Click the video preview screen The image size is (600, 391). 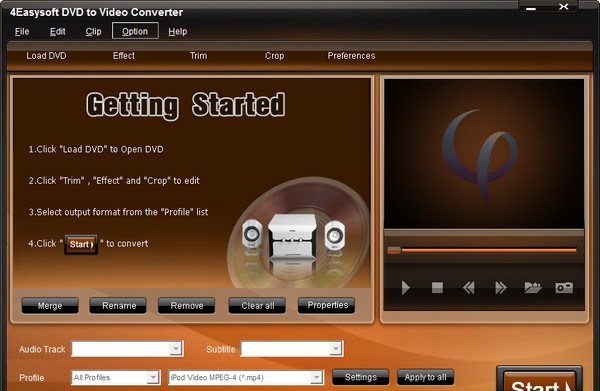coord(484,154)
